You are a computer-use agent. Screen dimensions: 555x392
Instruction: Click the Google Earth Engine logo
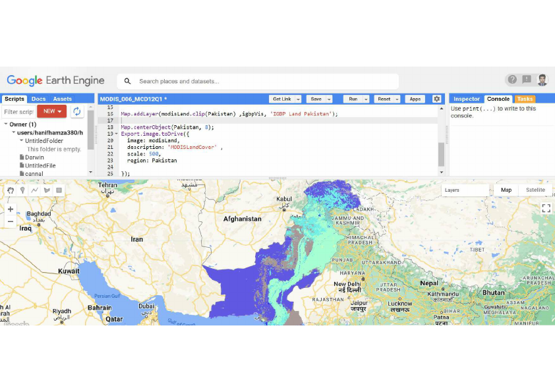coord(55,80)
